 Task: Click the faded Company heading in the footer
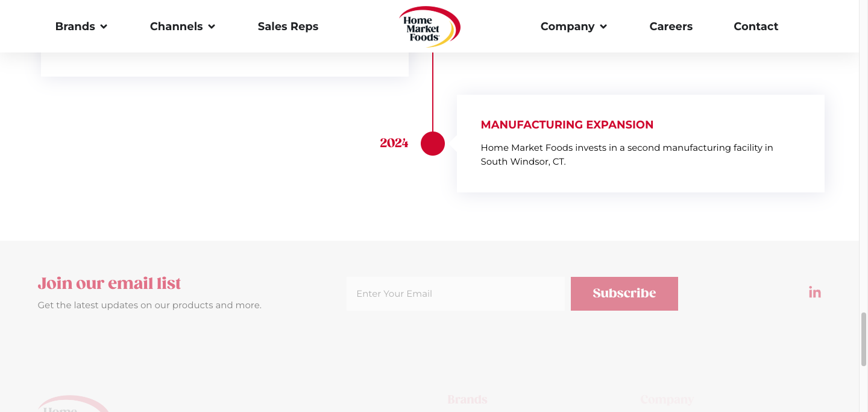click(x=667, y=399)
